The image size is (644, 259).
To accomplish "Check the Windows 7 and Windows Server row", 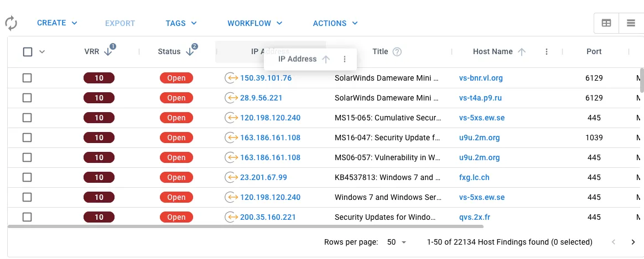I will [27, 197].
